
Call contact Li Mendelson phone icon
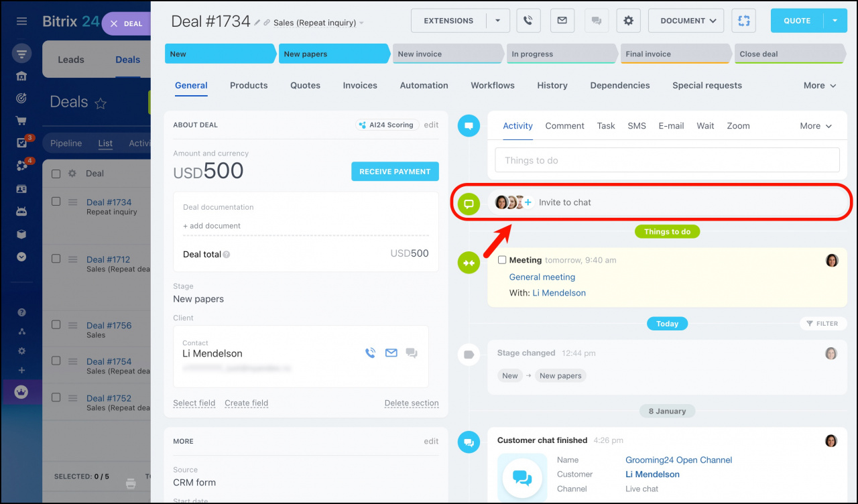click(x=370, y=353)
